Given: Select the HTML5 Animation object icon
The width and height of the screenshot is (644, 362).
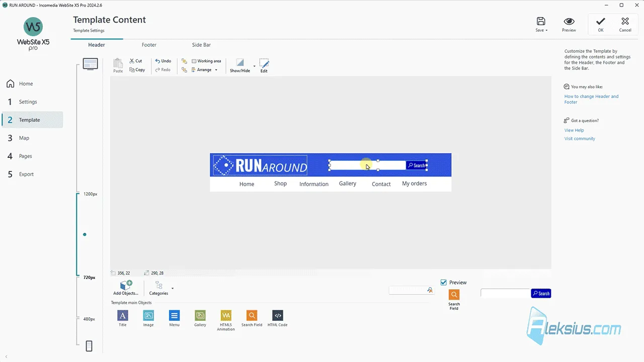Looking at the screenshot, I should (x=226, y=315).
